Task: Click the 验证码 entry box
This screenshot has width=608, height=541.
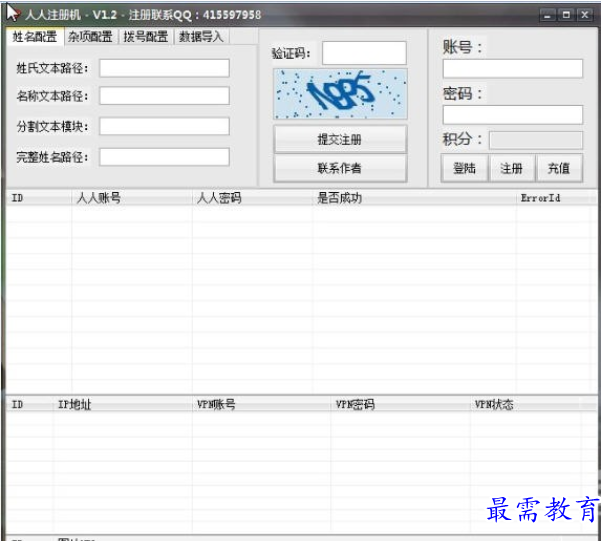Action: coord(364,53)
